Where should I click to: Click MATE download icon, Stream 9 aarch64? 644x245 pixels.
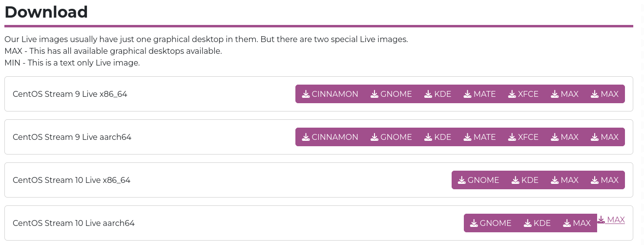tap(468, 137)
